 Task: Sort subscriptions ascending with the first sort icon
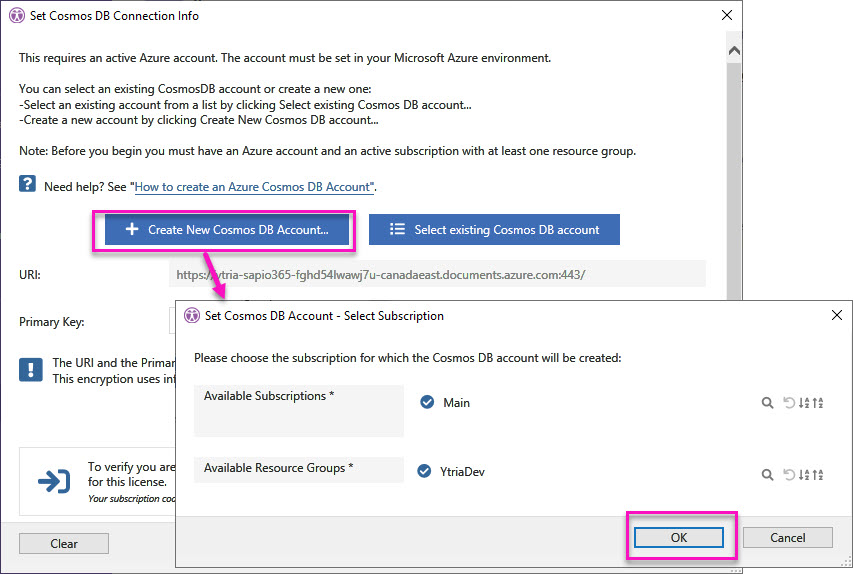[804, 403]
